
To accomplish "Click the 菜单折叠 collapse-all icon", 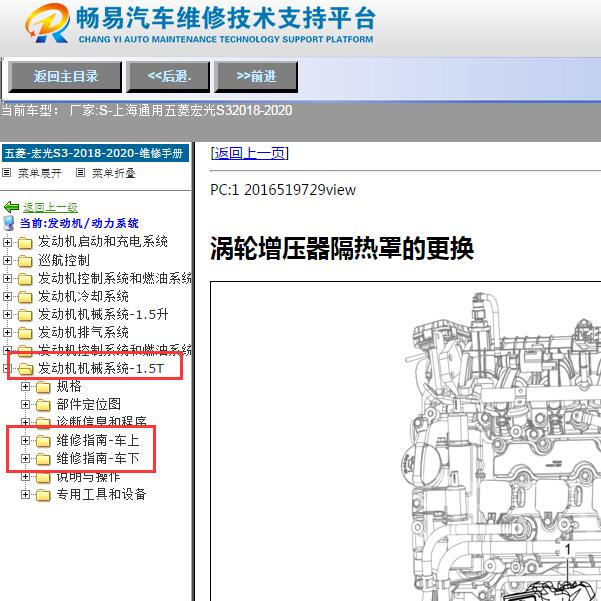I will tap(80, 172).
